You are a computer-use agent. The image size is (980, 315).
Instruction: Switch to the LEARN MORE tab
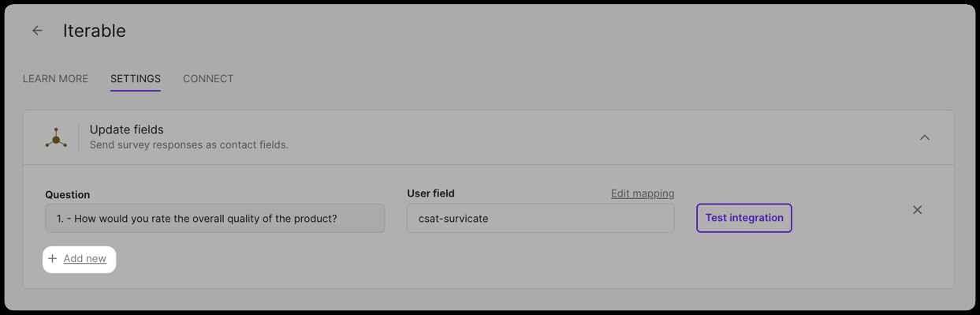click(55, 79)
